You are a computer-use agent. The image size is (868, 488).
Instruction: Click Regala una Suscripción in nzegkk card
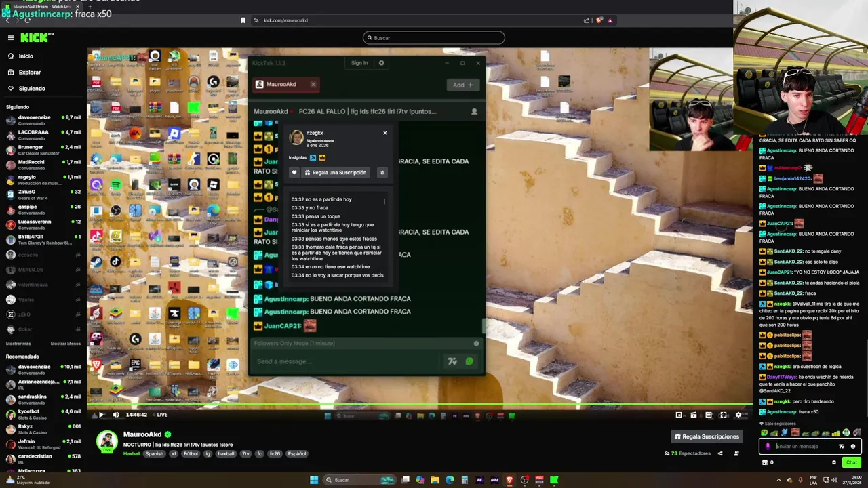coord(336,173)
